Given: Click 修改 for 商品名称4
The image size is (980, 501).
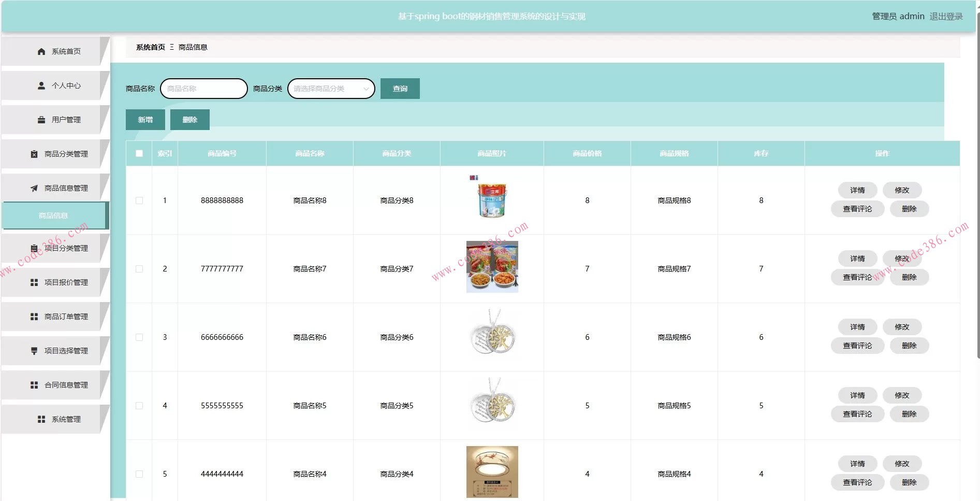Looking at the screenshot, I should tap(902, 464).
